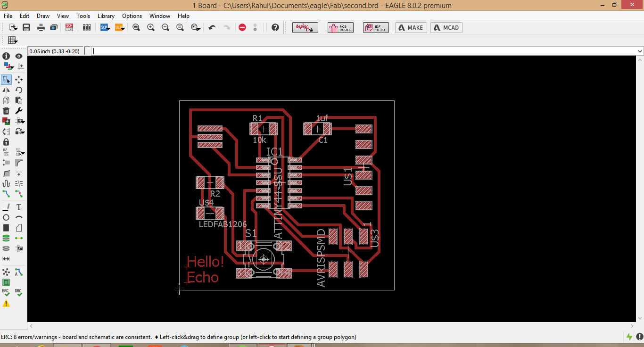Select the Dimension tool
This screenshot has width=644, height=347.
(6, 259)
